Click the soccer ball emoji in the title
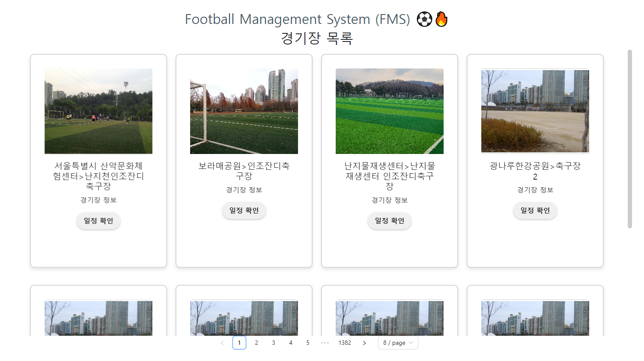The height and width of the screenshot is (361, 644). (x=424, y=19)
